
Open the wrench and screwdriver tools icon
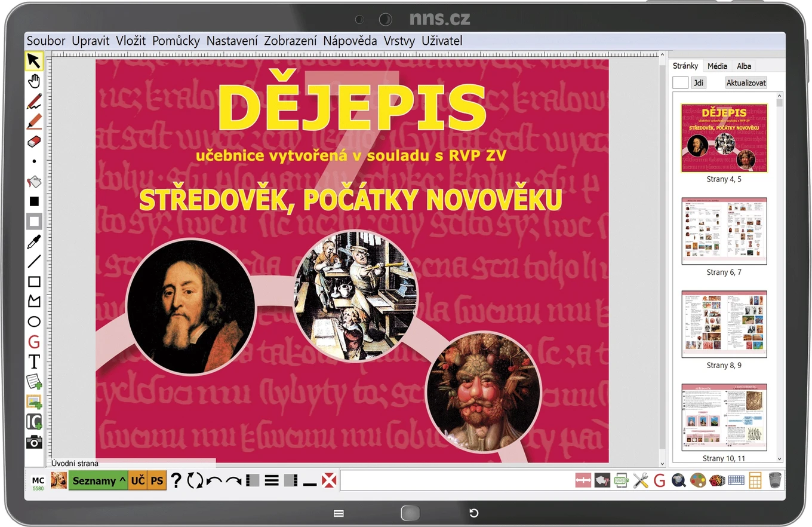point(641,480)
